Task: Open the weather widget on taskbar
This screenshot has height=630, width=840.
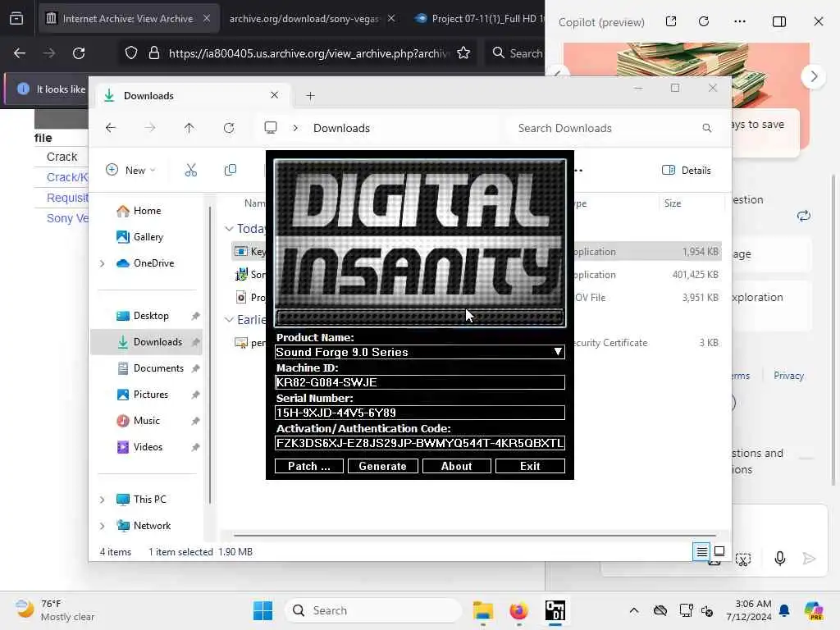Action: tap(55, 610)
